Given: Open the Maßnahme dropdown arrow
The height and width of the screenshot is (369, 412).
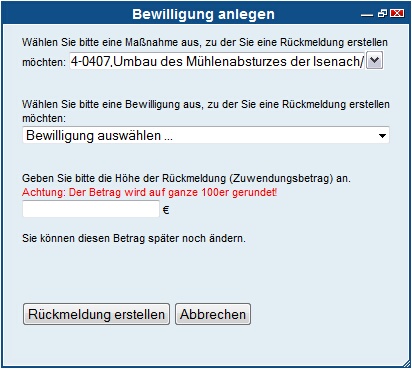Looking at the screenshot, I should pos(375,60).
